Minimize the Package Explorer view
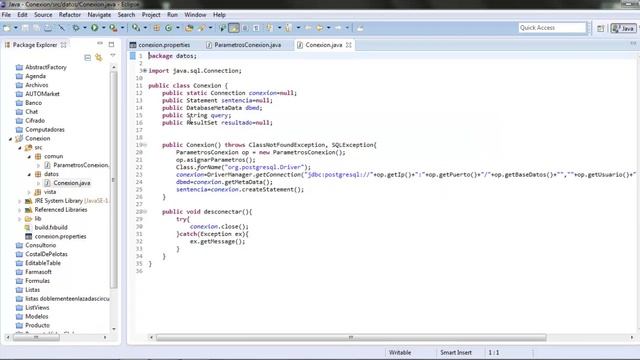Image resolution: width=640 pixels, height=360 pixels. 100,44
